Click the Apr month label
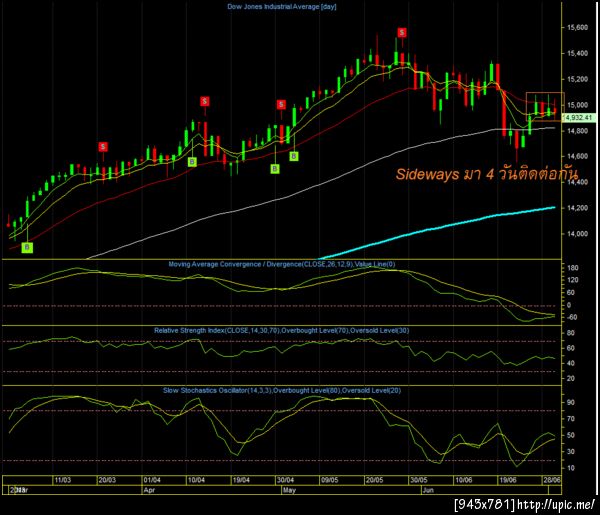Image resolution: width=600 pixels, height=515 pixels. tap(149, 490)
